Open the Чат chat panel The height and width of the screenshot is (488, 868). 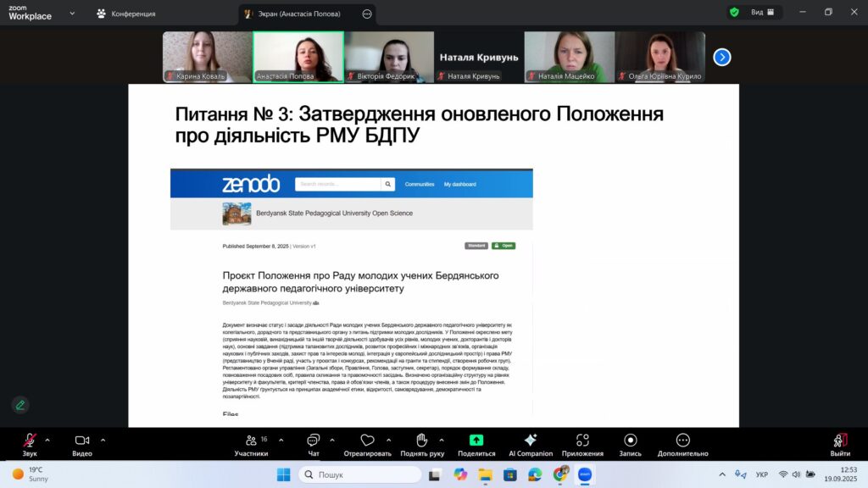coord(313,441)
